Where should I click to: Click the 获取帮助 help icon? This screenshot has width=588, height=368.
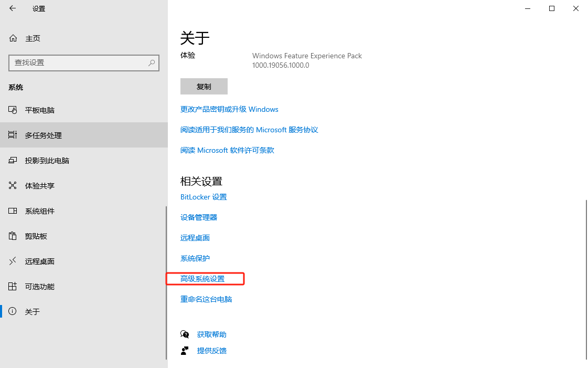pos(185,334)
